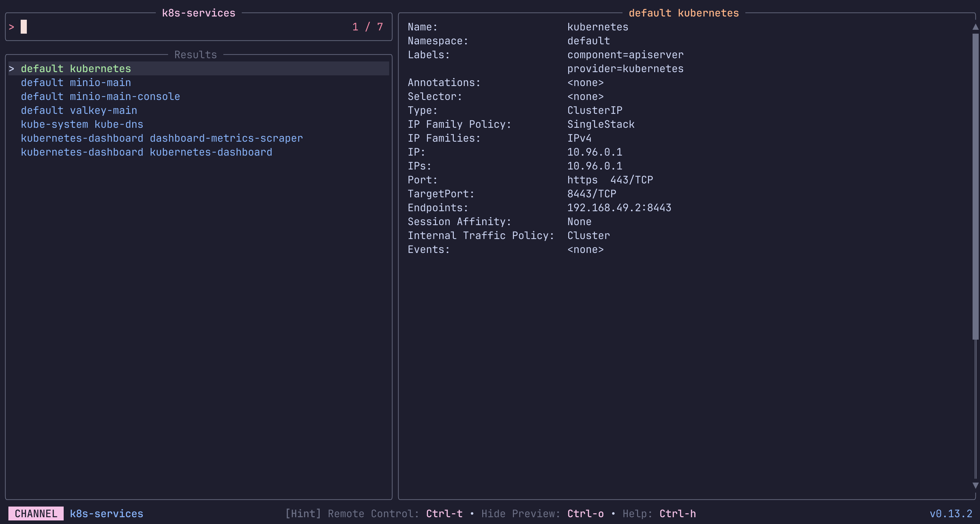Click the Name value kubernetes
Viewport: 980px width, 524px height.
point(598,27)
